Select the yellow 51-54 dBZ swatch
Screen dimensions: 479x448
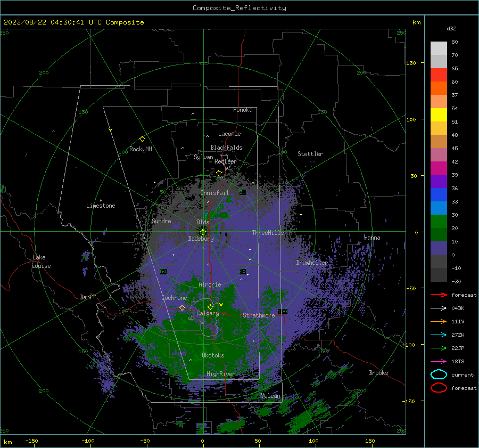coord(439,115)
